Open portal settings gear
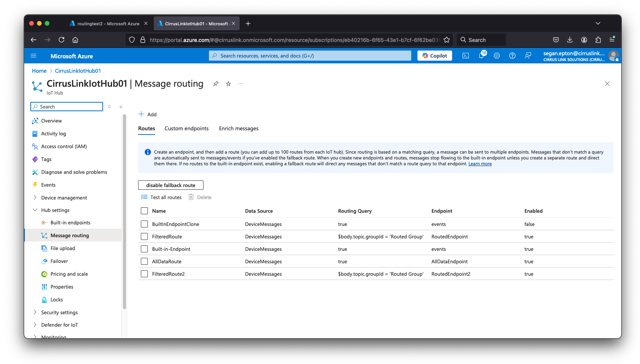Screen dimensions: 640x364 pyautogui.click(x=497, y=56)
